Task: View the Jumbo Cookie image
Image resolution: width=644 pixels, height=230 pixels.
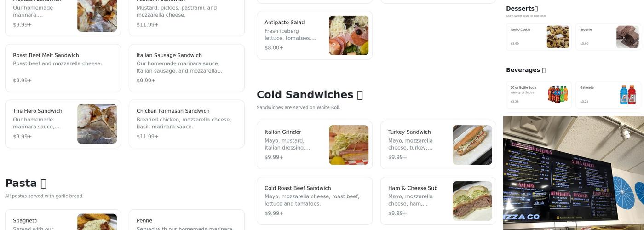Action: (x=558, y=37)
